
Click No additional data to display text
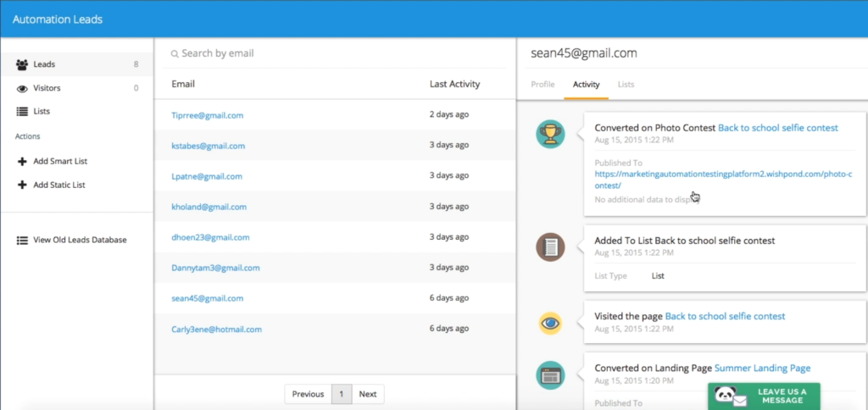647,199
